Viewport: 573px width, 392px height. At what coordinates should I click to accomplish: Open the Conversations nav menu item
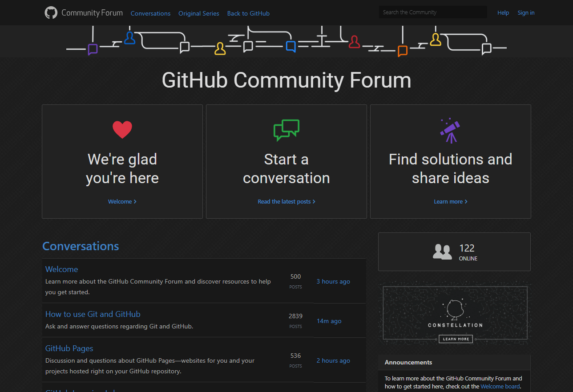150,13
